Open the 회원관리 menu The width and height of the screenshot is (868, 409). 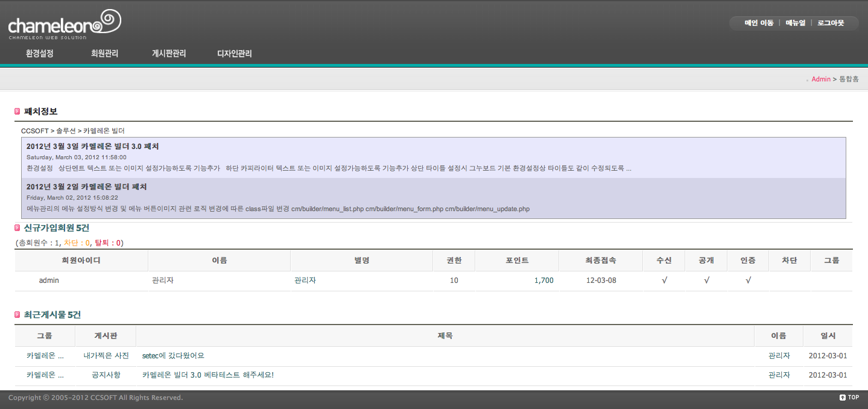click(104, 54)
